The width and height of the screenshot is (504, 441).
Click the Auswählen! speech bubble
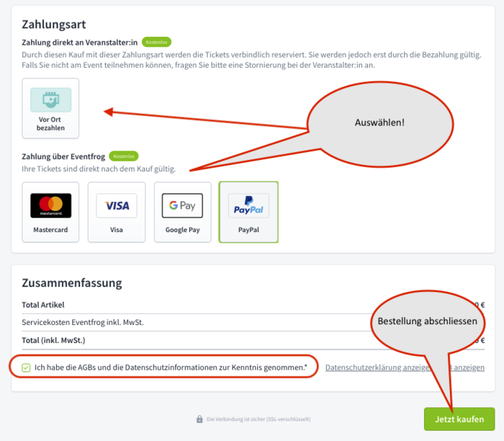pos(380,124)
